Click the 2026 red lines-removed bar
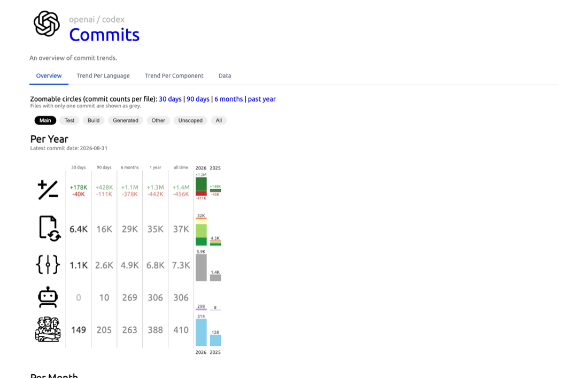 (201, 194)
